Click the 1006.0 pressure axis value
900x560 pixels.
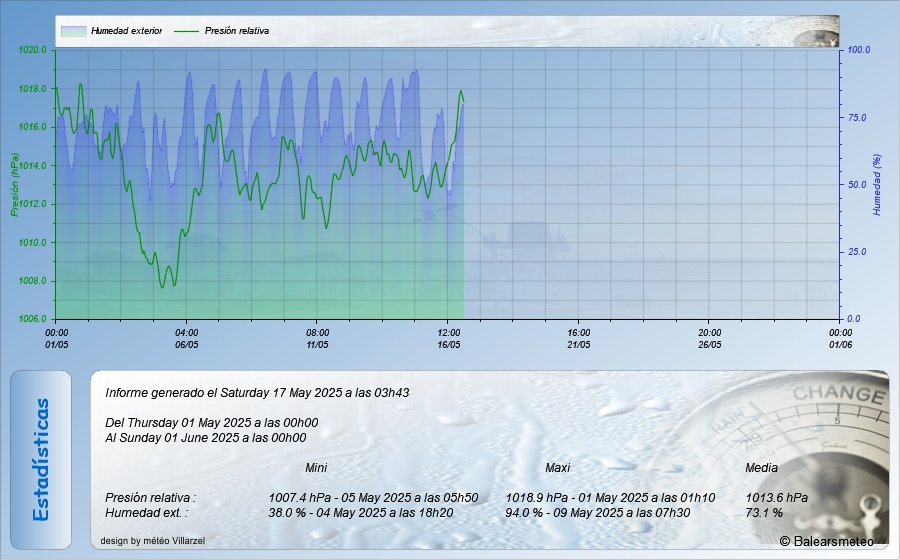click(x=32, y=319)
